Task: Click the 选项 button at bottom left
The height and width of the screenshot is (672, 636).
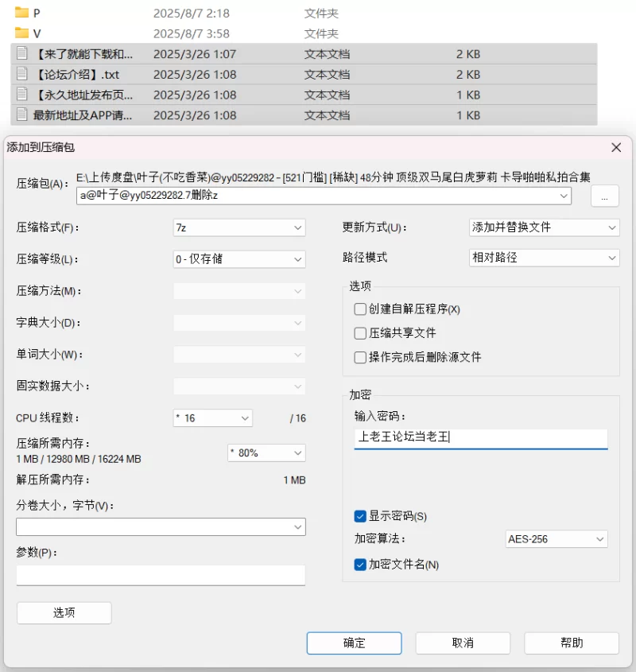Action: [x=64, y=612]
